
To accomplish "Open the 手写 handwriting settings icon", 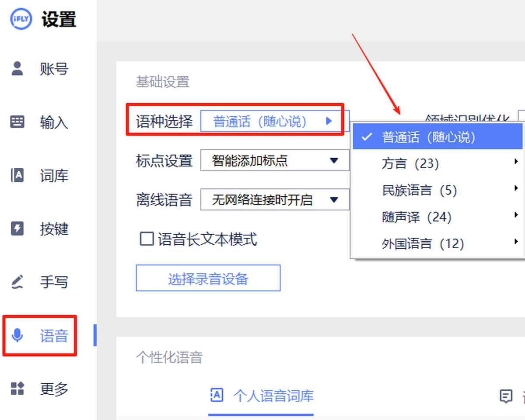I will pos(17,282).
